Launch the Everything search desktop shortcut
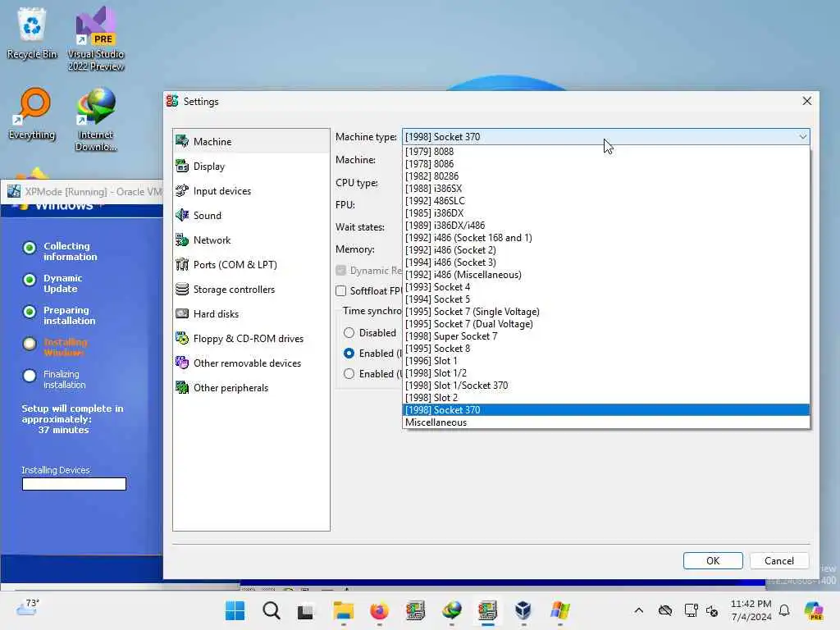The width and height of the screenshot is (840, 630). [32, 113]
